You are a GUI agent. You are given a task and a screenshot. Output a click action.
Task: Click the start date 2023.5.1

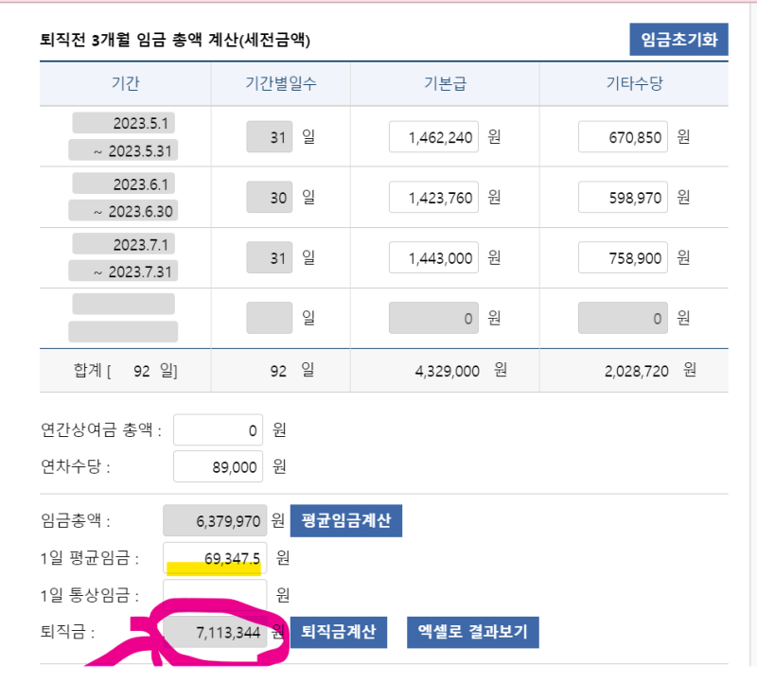(x=124, y=123)
